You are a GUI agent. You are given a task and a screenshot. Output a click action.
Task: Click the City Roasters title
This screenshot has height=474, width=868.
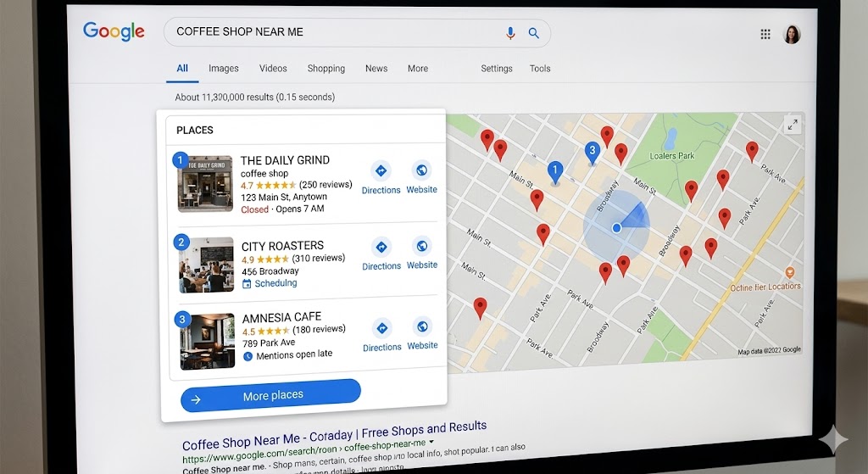(282, 245)
